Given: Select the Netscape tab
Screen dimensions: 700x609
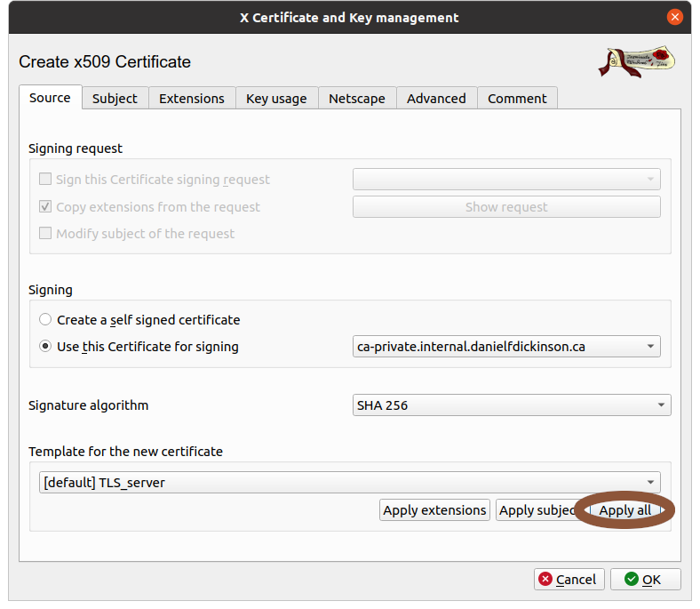Looking at the screenshot, I should (x=357, y=99).
